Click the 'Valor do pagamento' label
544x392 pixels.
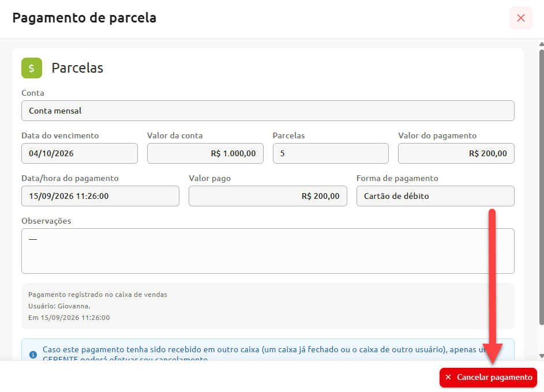point(437,135)
